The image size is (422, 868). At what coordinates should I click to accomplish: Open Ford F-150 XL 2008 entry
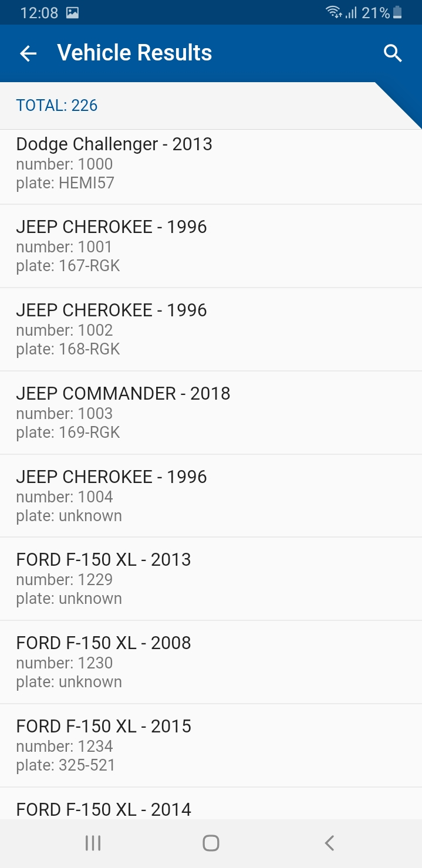pos(211,662)
